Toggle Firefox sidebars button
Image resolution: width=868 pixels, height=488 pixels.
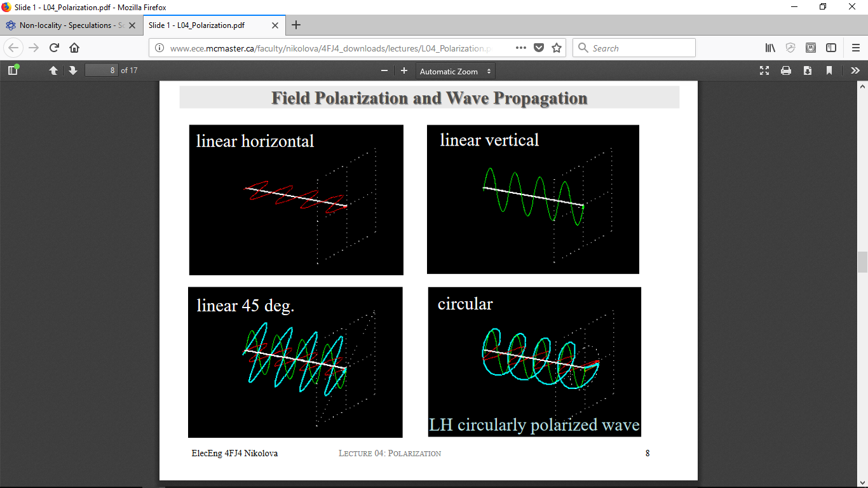[831, 48]
